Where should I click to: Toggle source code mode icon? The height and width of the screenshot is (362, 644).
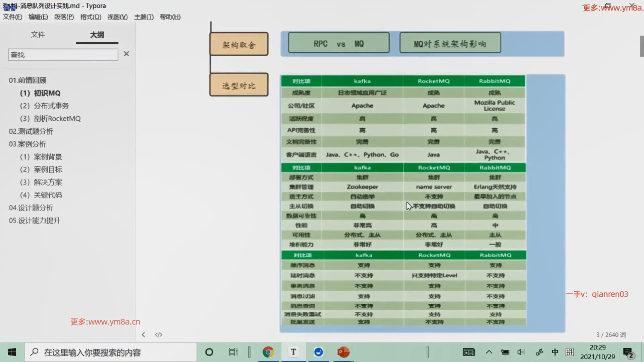[x=159, y=335]
